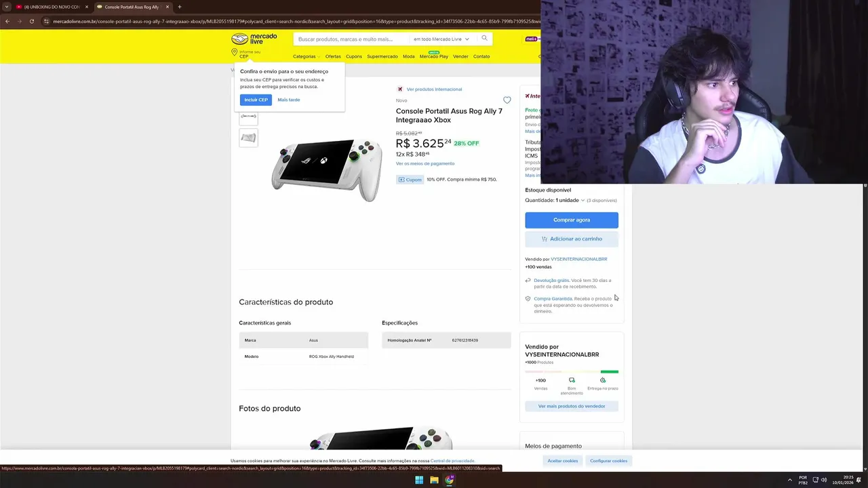Image resolution: width=868 pixels, height=488 pixels.
Task: Open the Mercado Livre home logo
Action: point(254,39)
